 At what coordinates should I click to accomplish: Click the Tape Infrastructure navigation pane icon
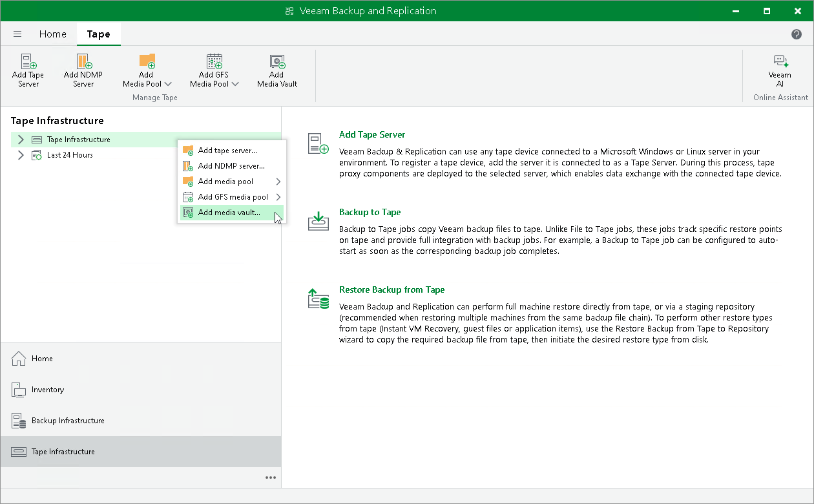(x=19, y=452)
